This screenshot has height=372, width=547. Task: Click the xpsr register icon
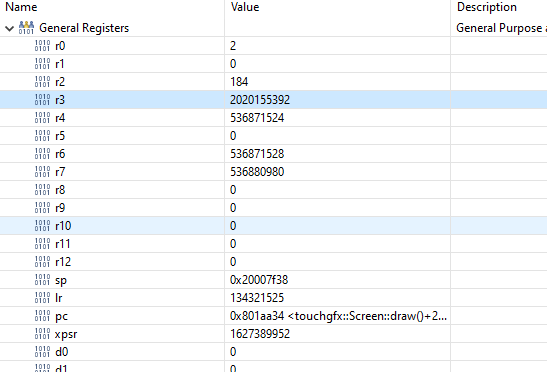coord(42,334)
